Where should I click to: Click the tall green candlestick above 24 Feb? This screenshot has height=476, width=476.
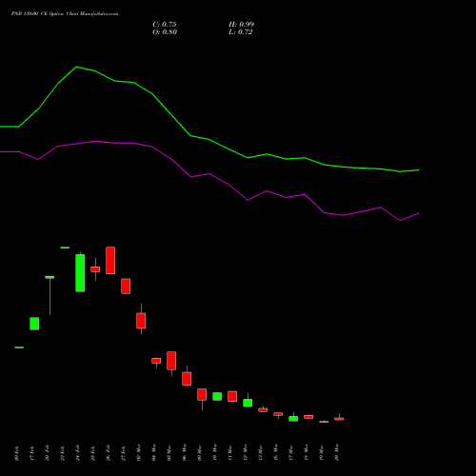pyautogui.click(x=80, y=273)
